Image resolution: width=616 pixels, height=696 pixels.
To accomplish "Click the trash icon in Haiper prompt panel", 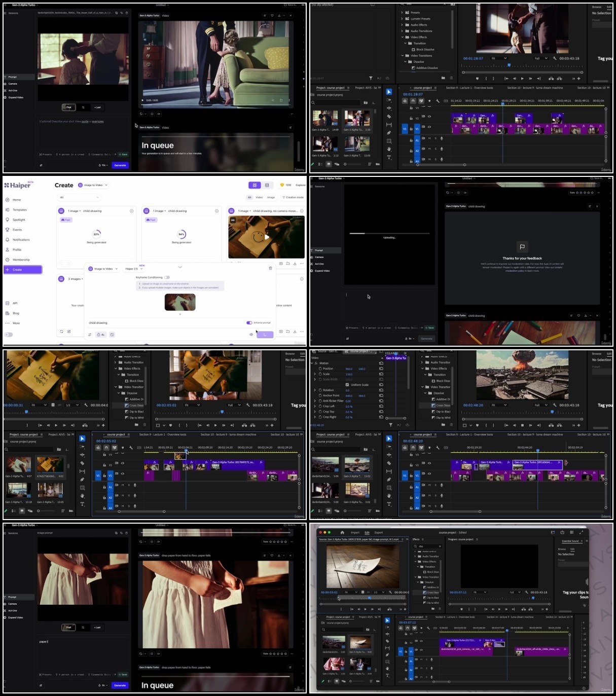I will point(270,268).
